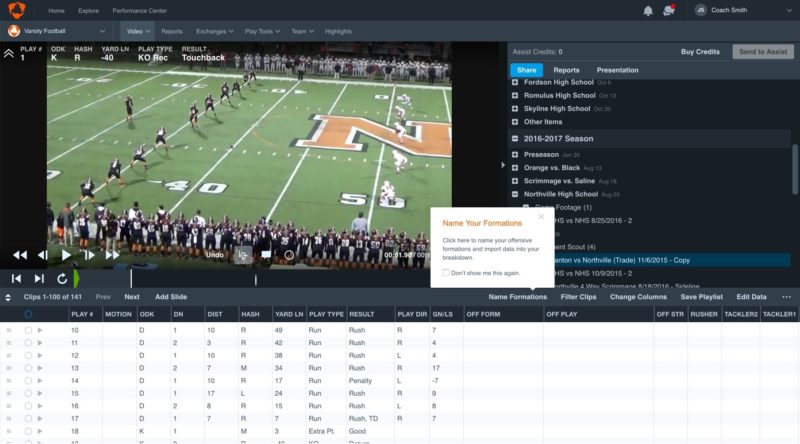Select the clip row for play 17

[28, 418]
